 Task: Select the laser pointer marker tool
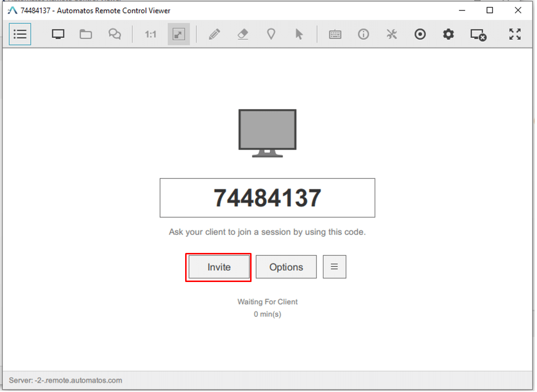pos(271,34)
